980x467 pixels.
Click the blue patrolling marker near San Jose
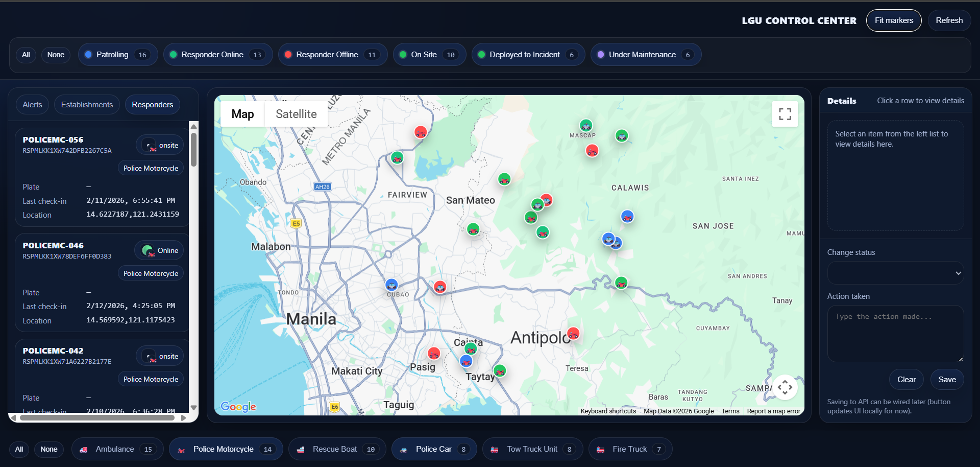coord(627,216)
